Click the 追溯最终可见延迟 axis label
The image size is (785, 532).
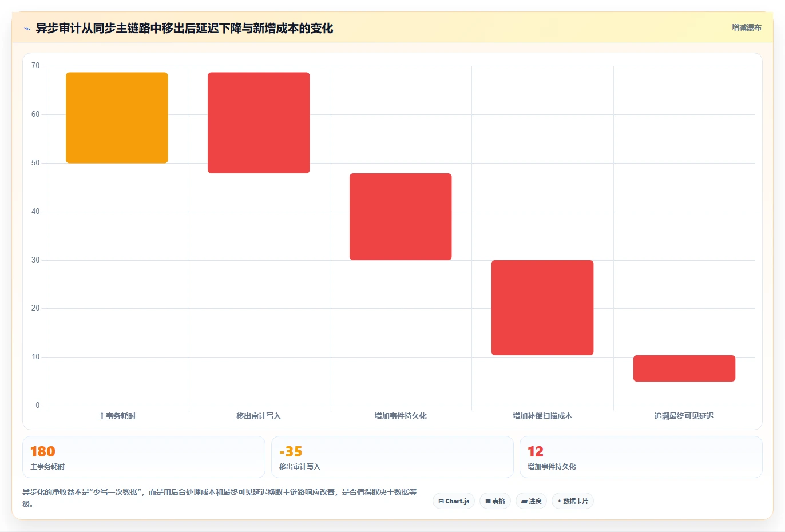click(x=684, y=416)
